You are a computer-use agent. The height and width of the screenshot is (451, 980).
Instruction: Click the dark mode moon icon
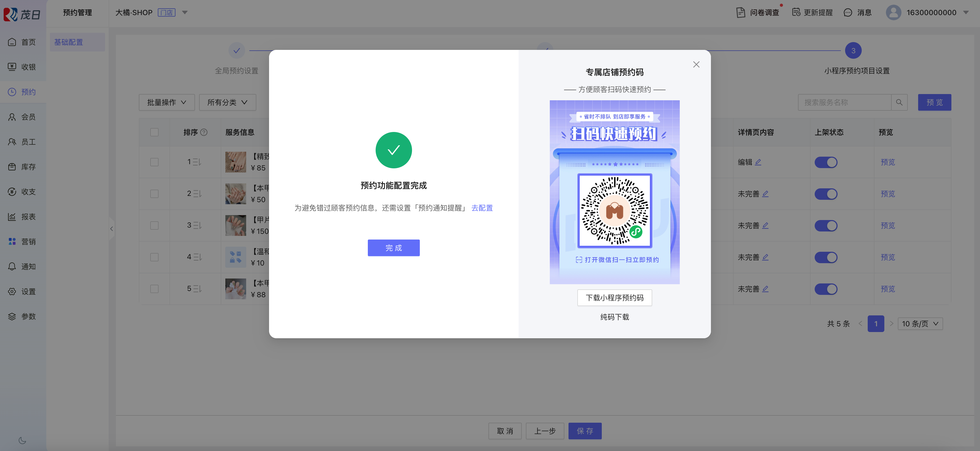coord(22,440)
